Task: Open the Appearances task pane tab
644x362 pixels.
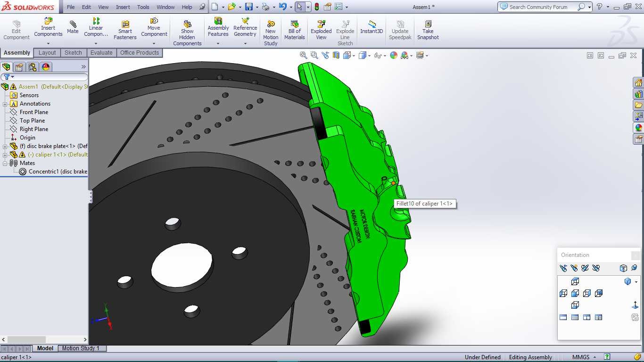Action: pos(639,128)
